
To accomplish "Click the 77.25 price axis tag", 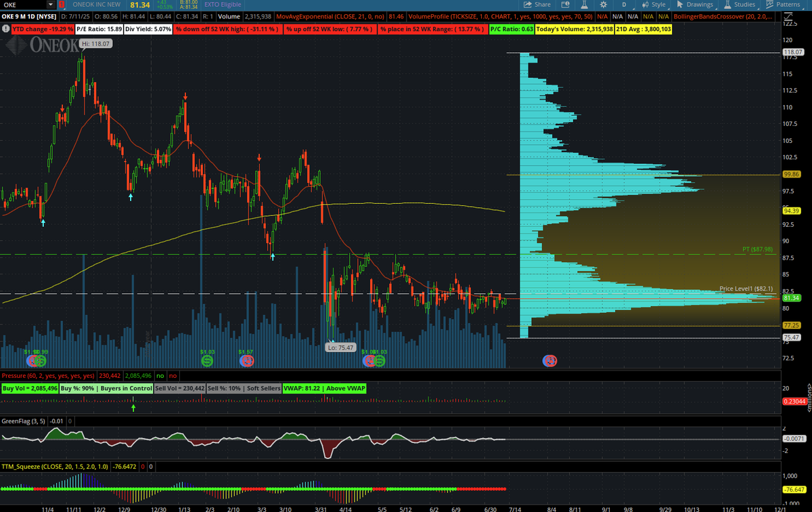I will pyautogui.click(x=792, y=325).
